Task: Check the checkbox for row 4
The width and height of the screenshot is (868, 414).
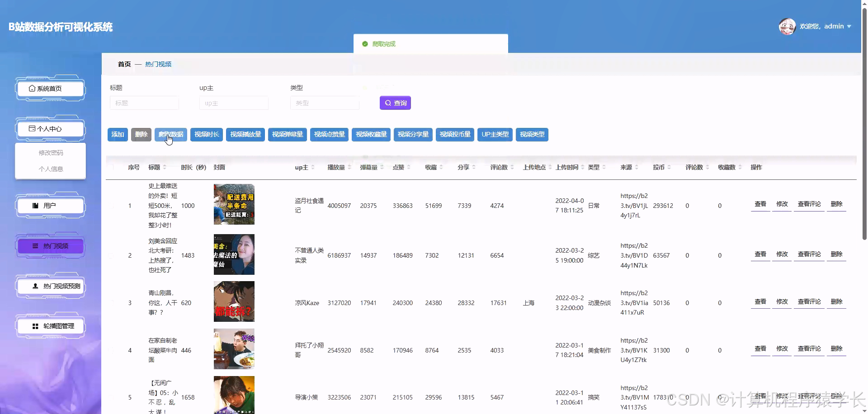Action: point(111,350)
